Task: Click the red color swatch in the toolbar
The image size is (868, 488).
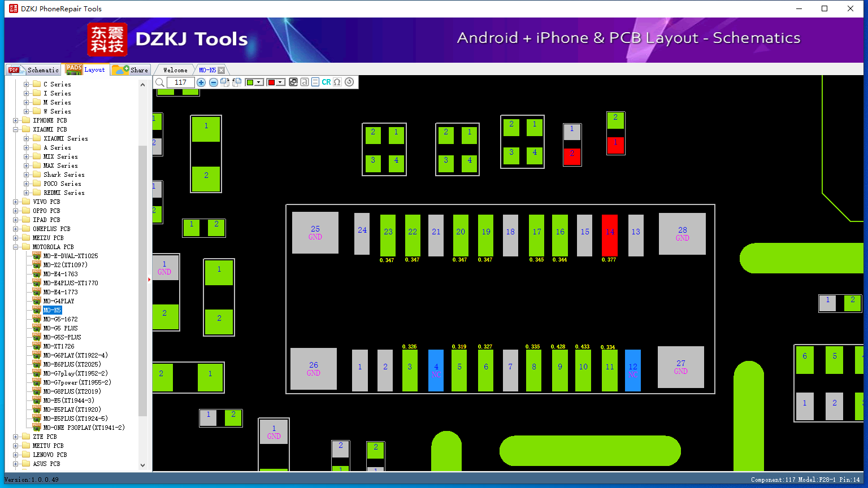Action: pos(271,82)
